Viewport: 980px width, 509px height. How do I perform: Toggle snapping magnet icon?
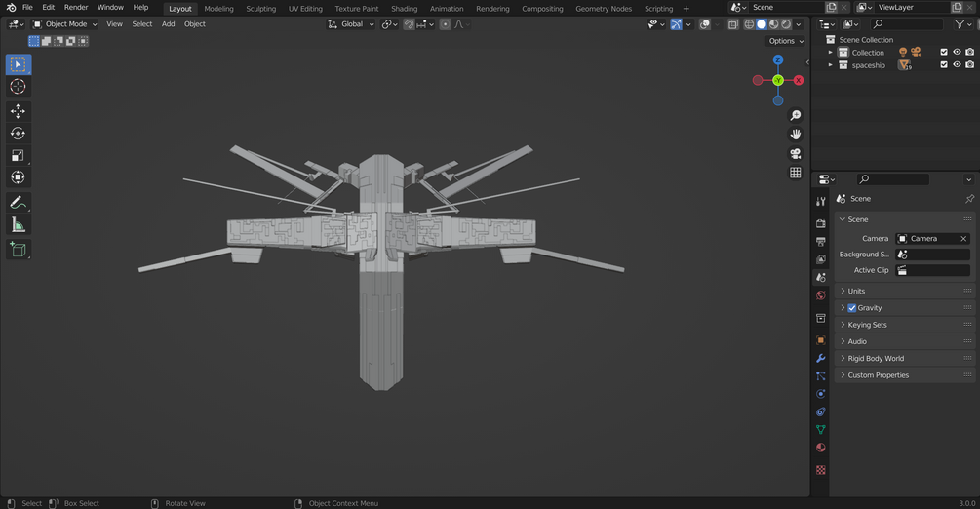tap(409, 24)
